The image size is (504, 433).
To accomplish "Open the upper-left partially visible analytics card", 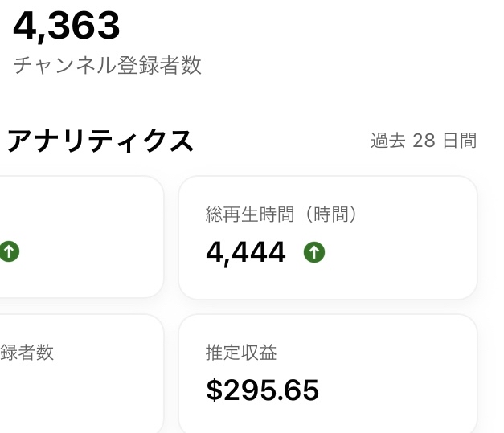I will tap(82, 237).
